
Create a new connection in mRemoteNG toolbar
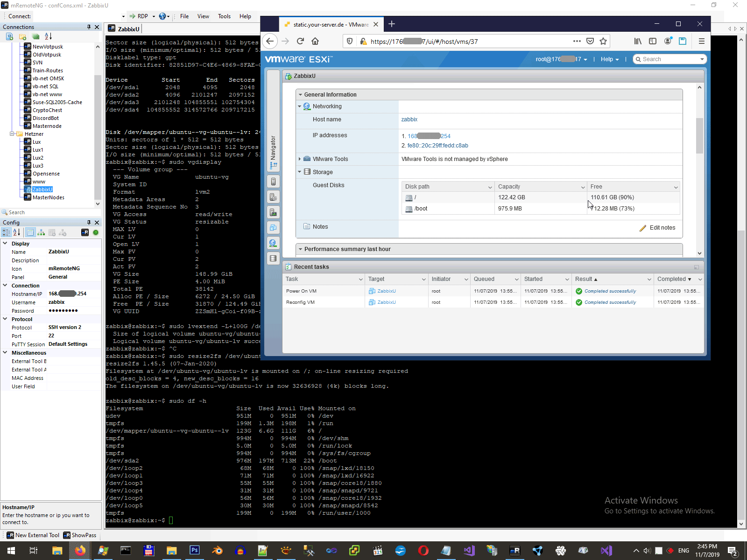coord(8,37)
